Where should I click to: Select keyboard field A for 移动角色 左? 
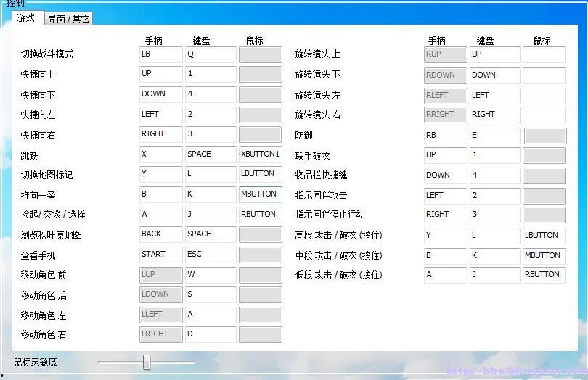[211, 315]
